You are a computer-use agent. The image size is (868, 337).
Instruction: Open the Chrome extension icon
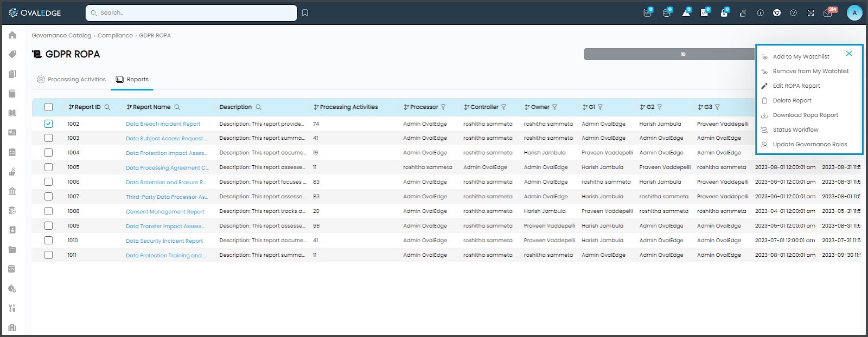[x=777, y=13]
